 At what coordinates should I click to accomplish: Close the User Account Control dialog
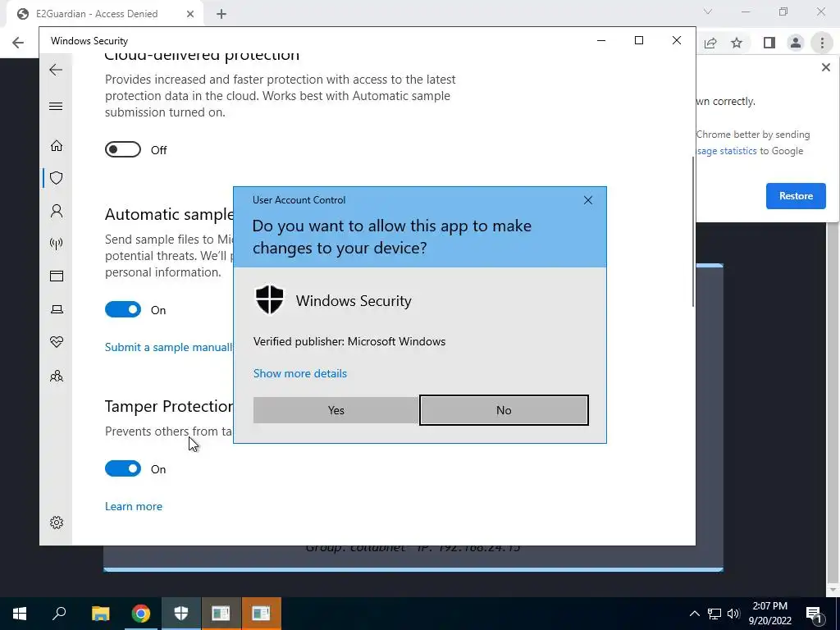(x=587, y=200)
